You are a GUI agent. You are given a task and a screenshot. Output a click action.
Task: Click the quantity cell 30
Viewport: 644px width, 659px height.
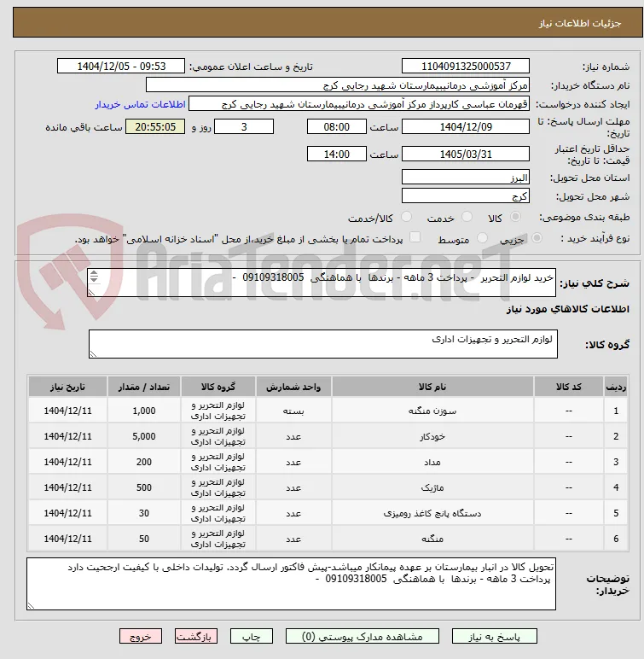144,513
